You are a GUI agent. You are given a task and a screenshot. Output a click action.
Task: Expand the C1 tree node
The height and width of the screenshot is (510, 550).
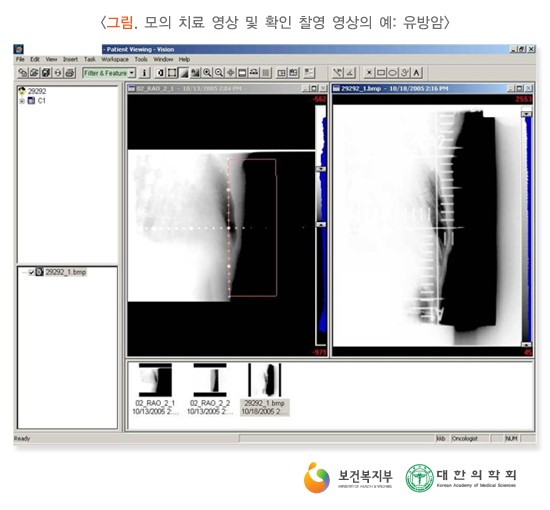(22, 101)
